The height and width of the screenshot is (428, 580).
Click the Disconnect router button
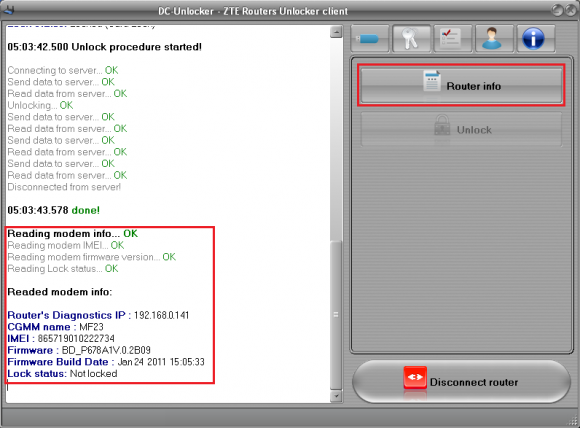point(461,382)
